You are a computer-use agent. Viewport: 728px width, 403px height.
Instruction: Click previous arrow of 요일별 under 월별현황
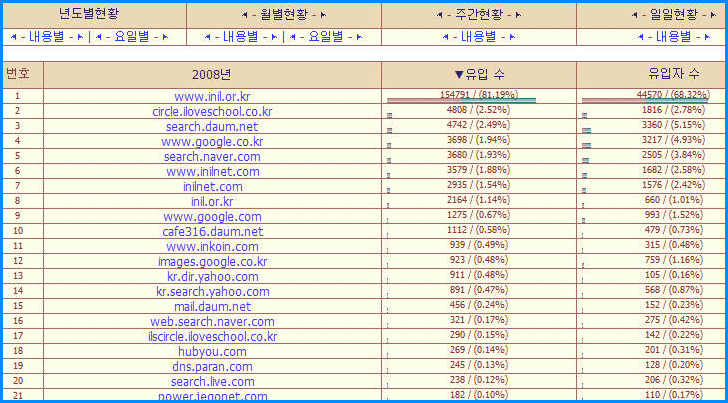[292, 37]
